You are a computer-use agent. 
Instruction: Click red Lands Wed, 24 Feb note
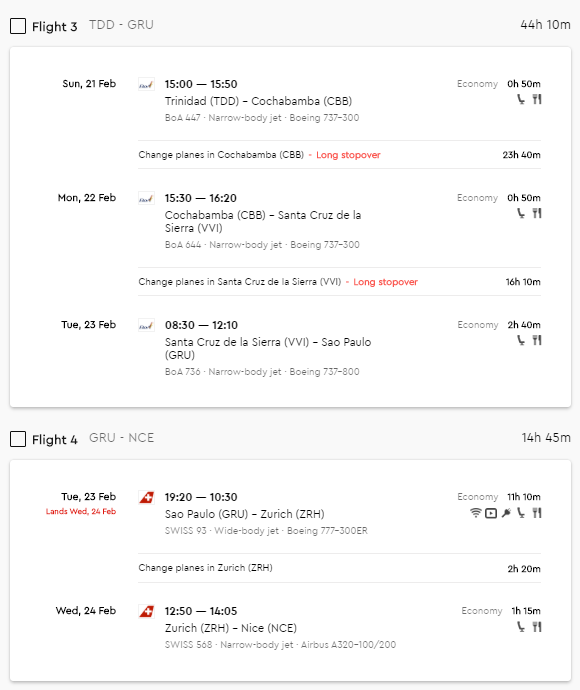pyautogui.click(x=81, y=511)
